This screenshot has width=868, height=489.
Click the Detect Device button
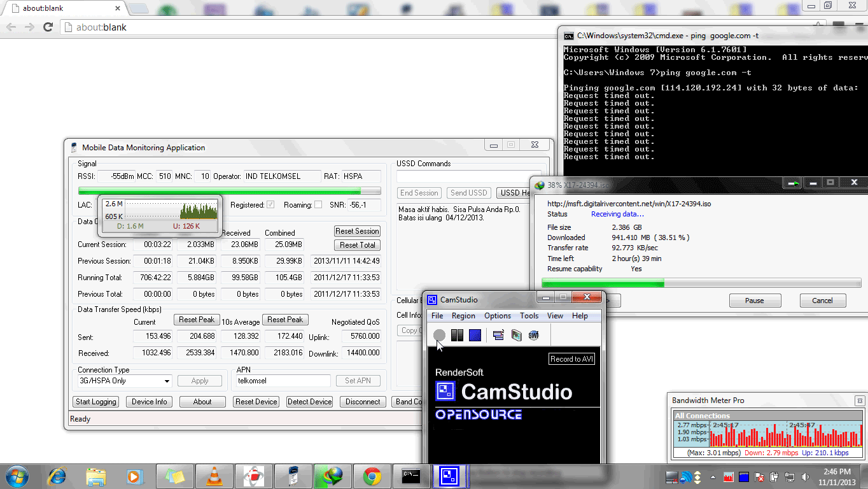click(310, 402)
